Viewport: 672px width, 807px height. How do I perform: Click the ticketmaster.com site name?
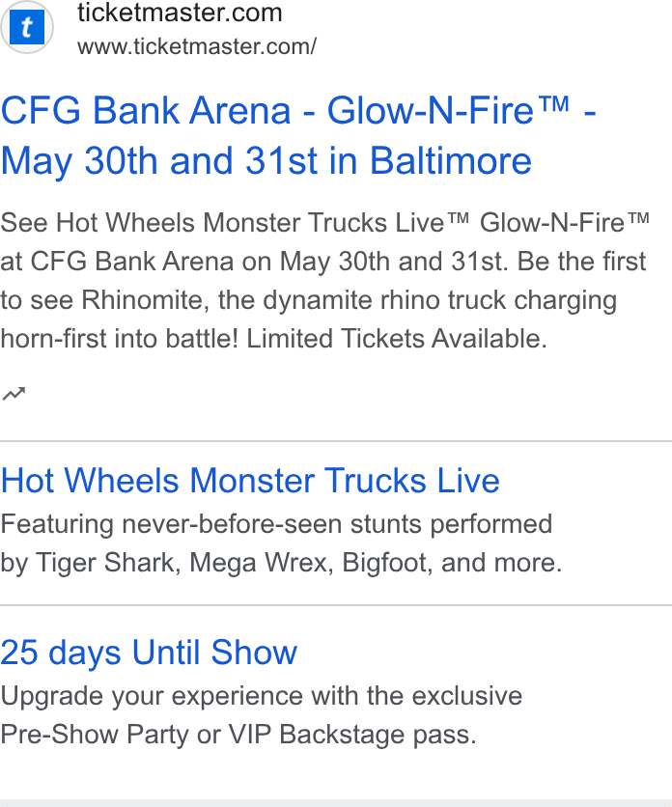tap(180, 13)
